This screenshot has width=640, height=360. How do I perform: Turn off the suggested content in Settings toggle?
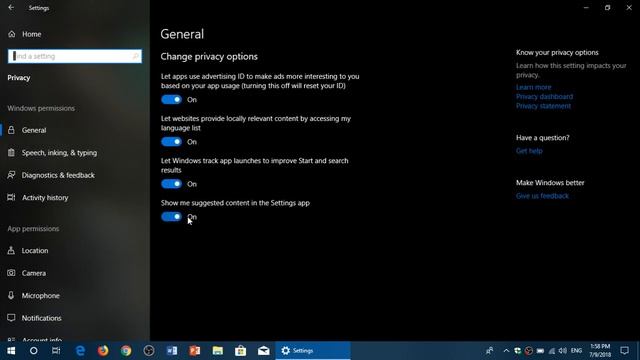[x=171, y=216]
